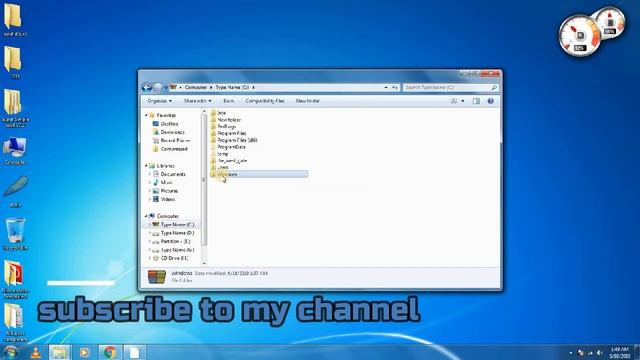
Task: Click Compatibility files in the toolbar
Action: (265, 101)
